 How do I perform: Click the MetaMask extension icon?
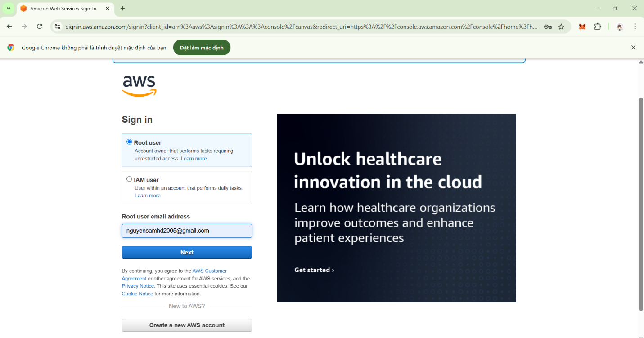(x=582, y=27)
